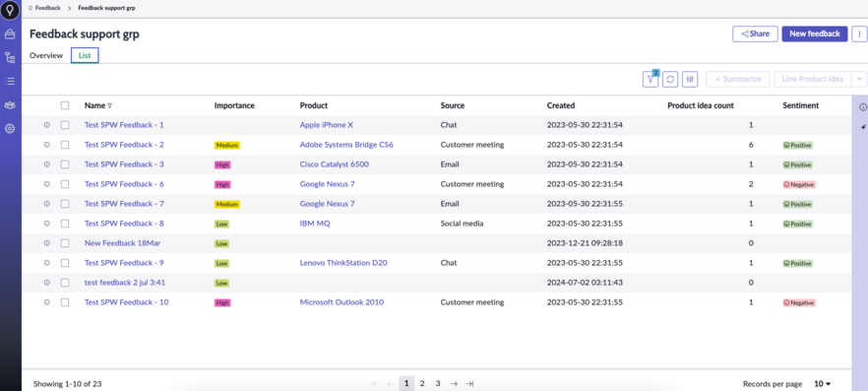868x391 pixels.
Task: Preview record icon for test feedback 2 jul 3:41
Action: tap(47, 283)
